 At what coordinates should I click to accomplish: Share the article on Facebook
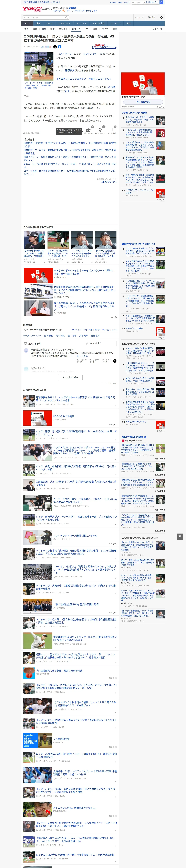pos(59,47)
